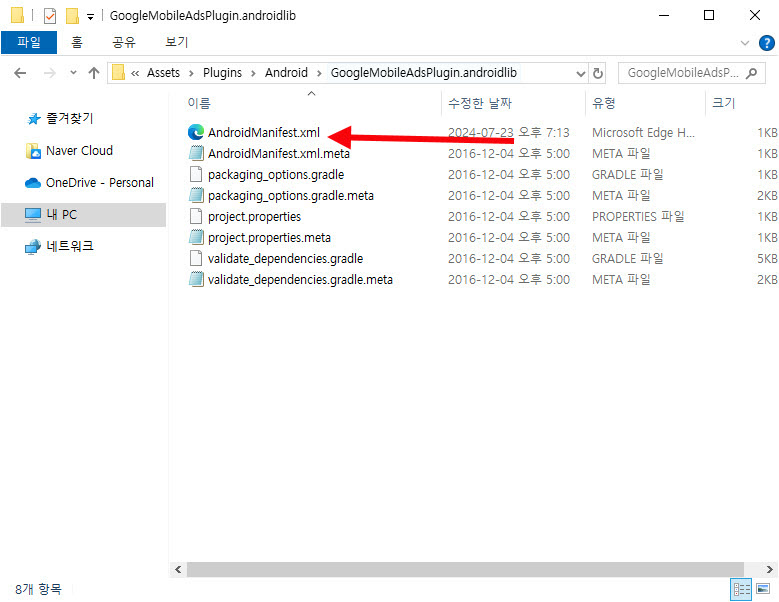Screen dimensions: 779x602
Task: Open Explorer help button
Action: click(767, 43)
